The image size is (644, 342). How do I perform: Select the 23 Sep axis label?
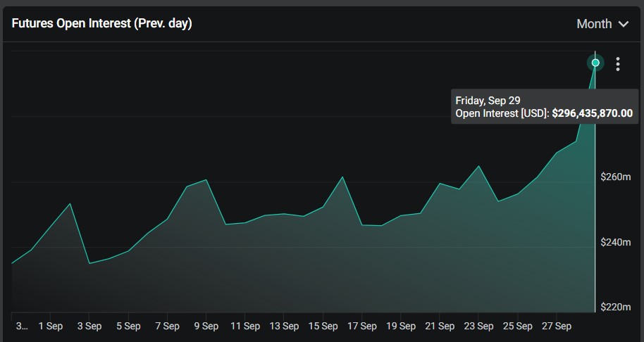click(x=479, y=326)
